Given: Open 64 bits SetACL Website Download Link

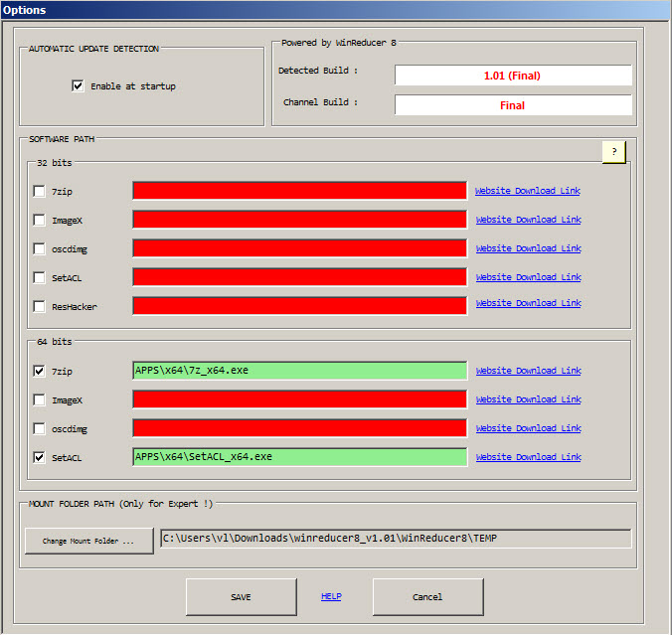Looking at the screenshot, I should coord(529,457).
